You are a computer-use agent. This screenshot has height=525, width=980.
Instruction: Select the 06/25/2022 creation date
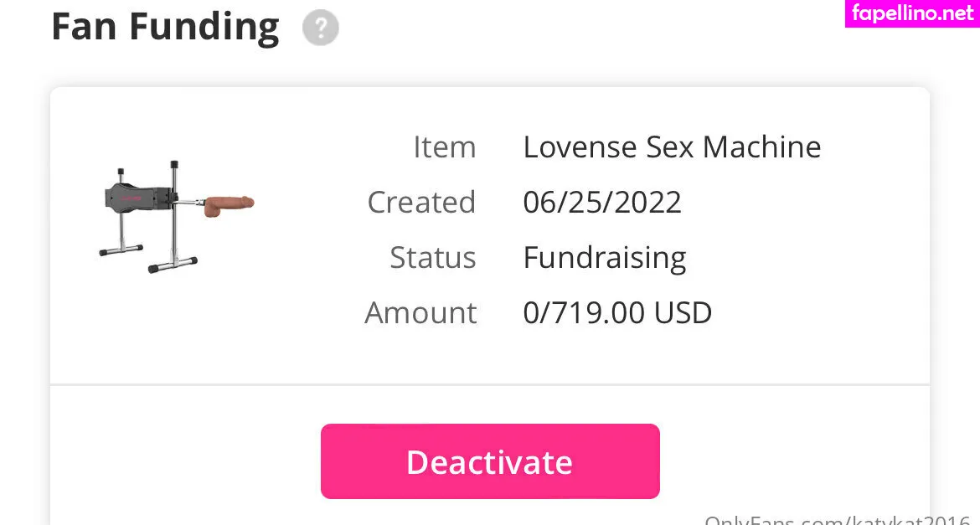[x=602, y=203]
